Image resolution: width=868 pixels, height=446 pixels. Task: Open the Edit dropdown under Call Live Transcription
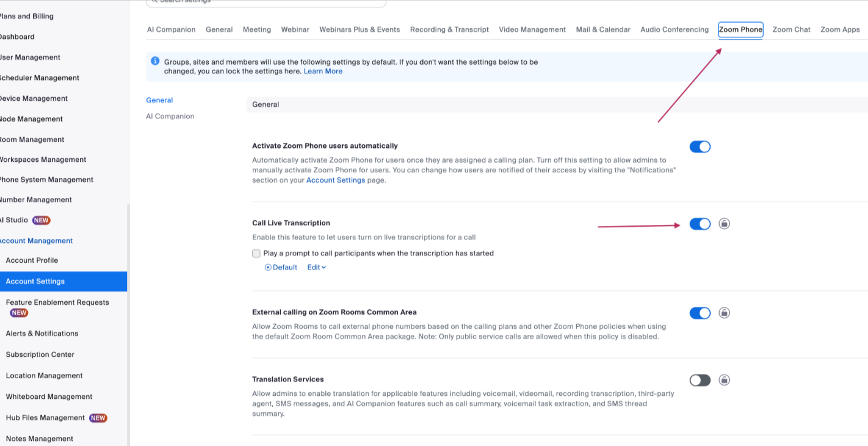(x=316, y=268)
